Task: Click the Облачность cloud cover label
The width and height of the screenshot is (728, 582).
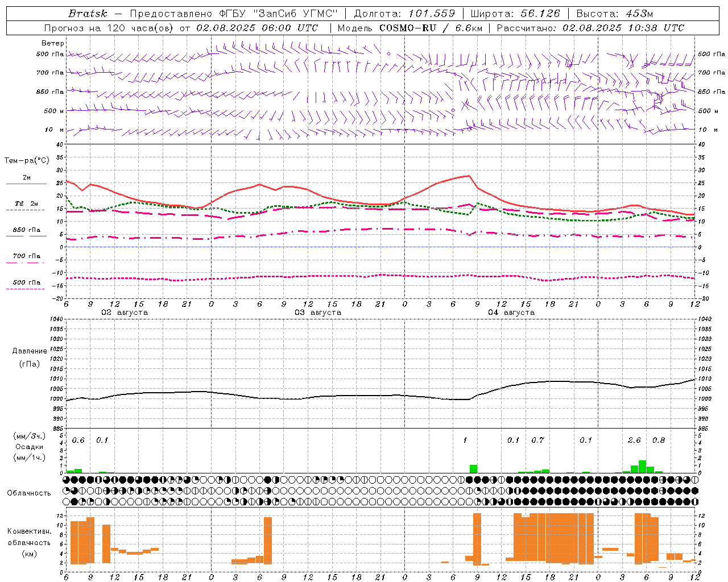Action: click(29, 493)
